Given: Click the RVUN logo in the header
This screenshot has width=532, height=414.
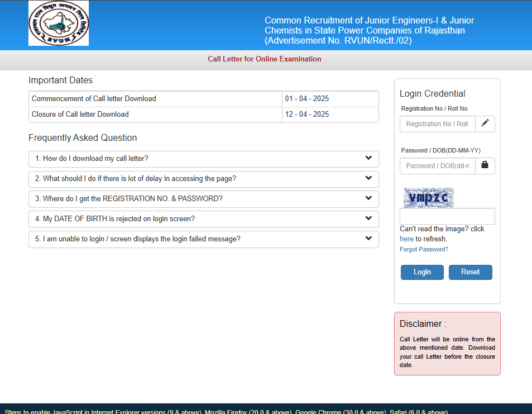Looking at the screenshot, I should click(x=59, y=23).
